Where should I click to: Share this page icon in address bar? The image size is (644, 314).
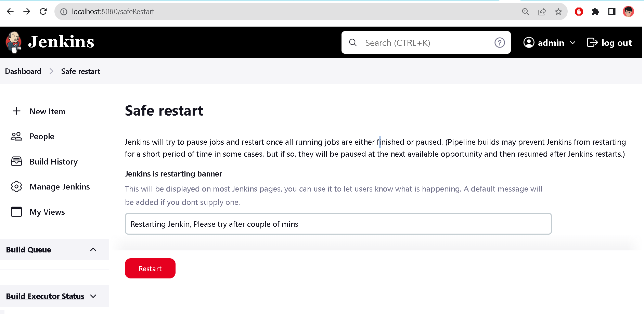(x=542, y=12)
